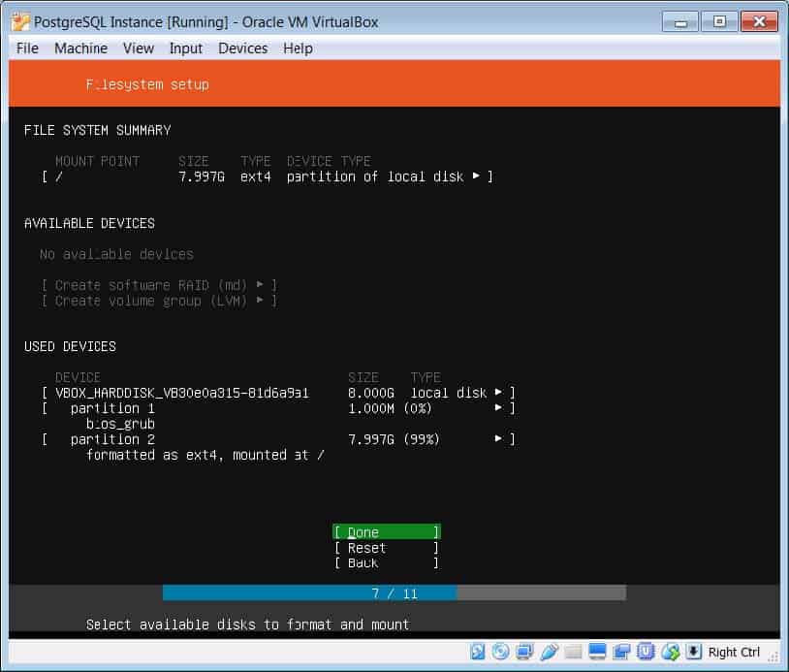Viewport: 789px width, 672px height.
Task: Click the 7.997G (99%) partition size
Action: (x=394, y=439)
